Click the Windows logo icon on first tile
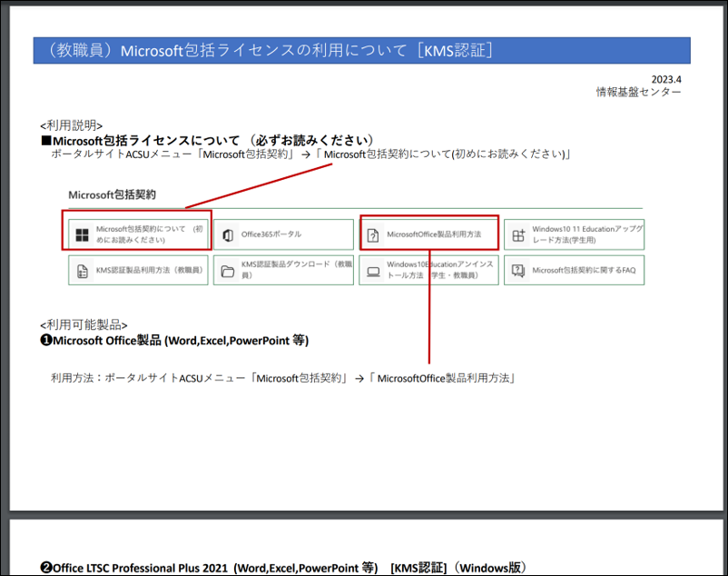 (x=83, y=235)
